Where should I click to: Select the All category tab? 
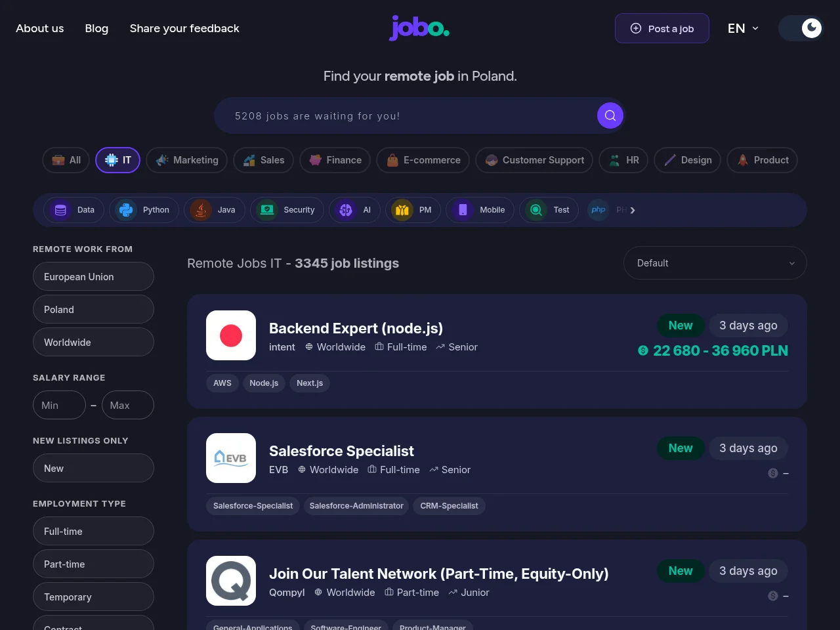(66, 160)
